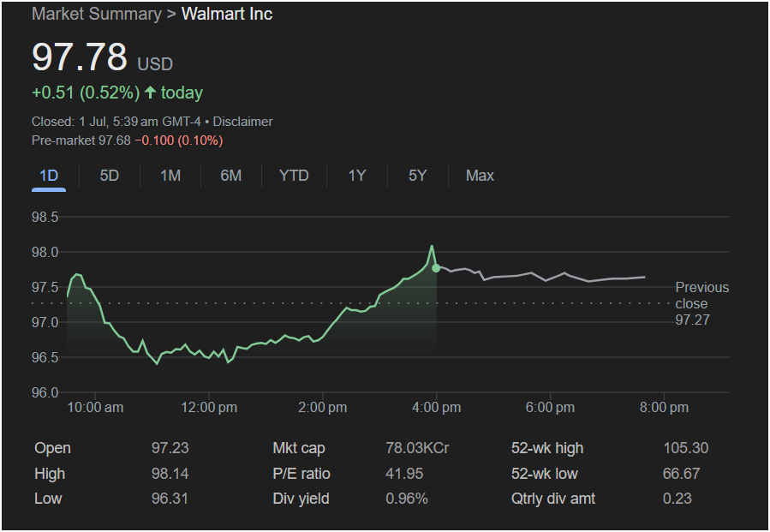Click the 96.5 y-axis label

(45, 357)
